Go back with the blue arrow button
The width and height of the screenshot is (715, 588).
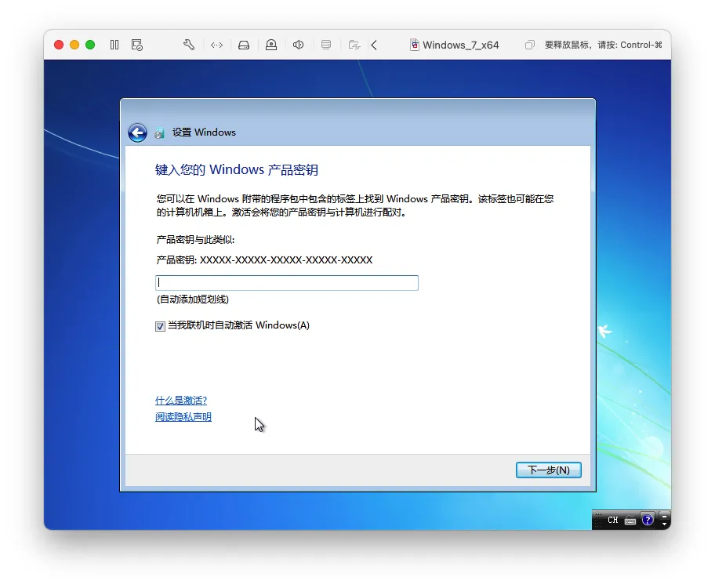(x=137, y=132)
